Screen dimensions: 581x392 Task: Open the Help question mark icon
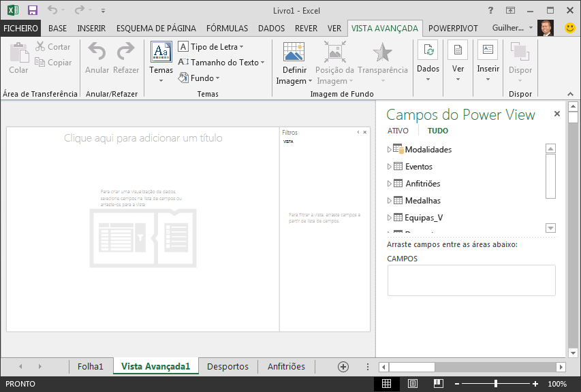pyautogui.click(x=490, y=10)
